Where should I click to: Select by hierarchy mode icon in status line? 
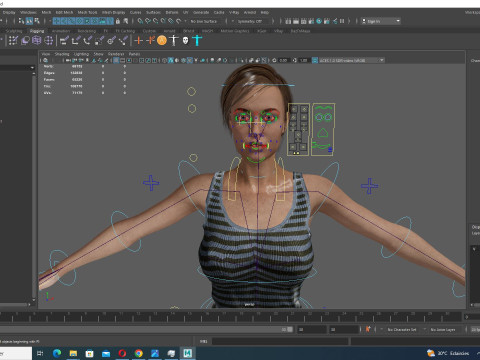click(21, 21)
